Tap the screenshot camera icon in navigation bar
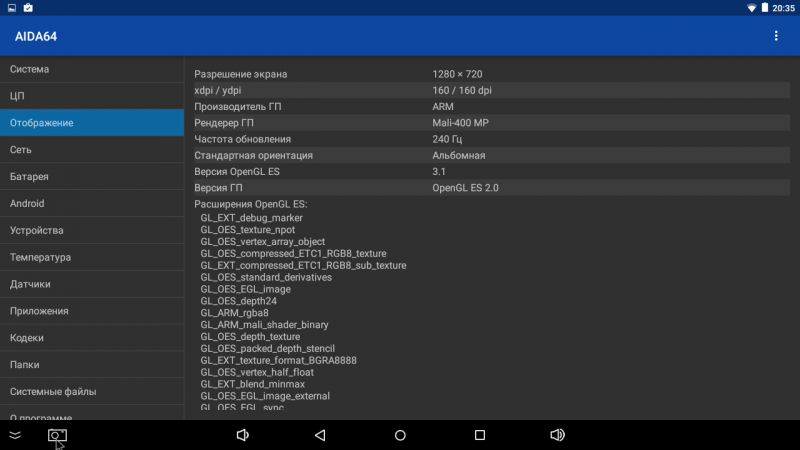800x450 pixels. tap(57, 435)
